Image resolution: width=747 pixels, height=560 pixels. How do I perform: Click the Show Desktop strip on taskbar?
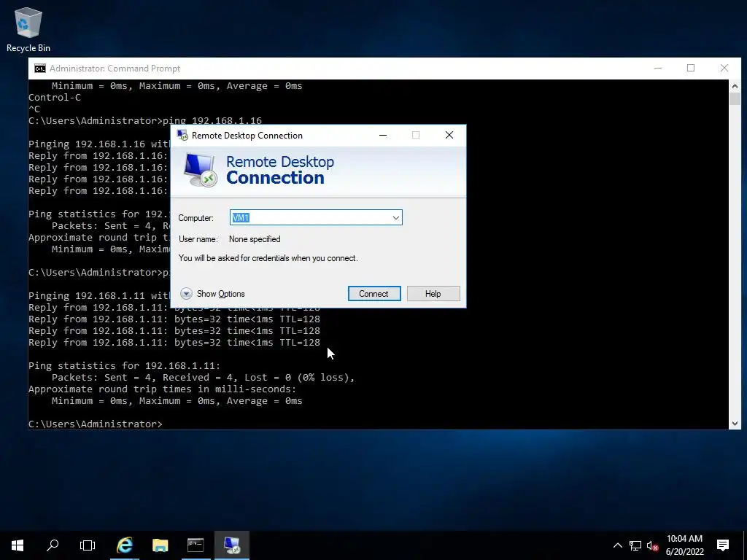click(x=745, y=545)
